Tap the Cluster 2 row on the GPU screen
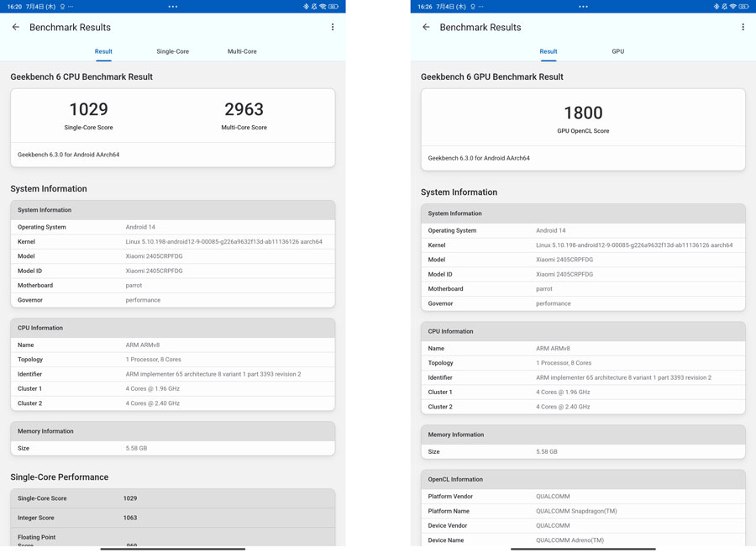Image resolution: width=756 pixels, height=553 pixels. pos(583,407)
